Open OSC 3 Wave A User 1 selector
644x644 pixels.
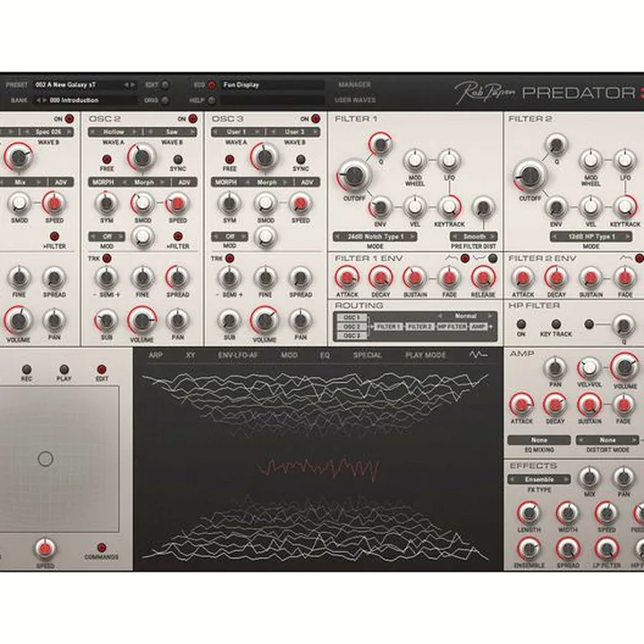(x=236, y=131)
